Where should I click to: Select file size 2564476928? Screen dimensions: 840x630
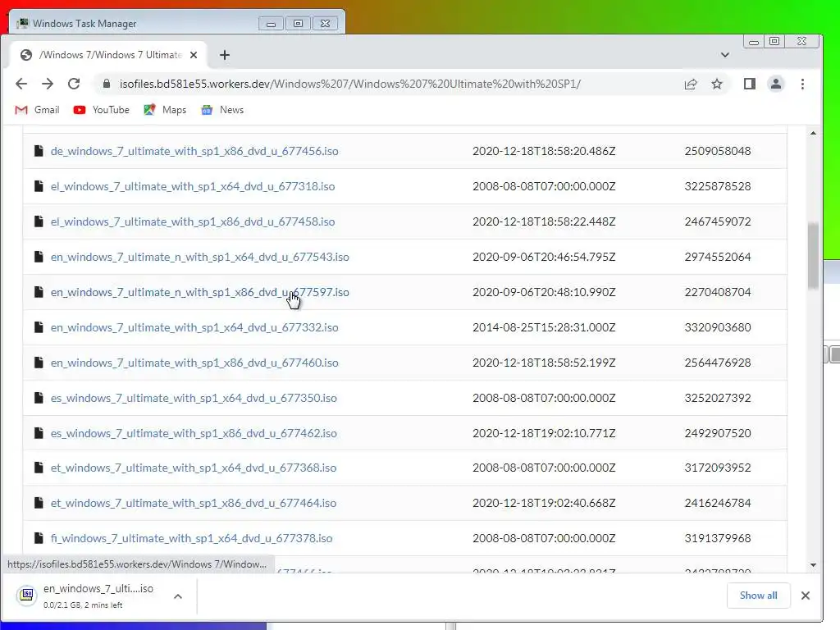(718, 363)
